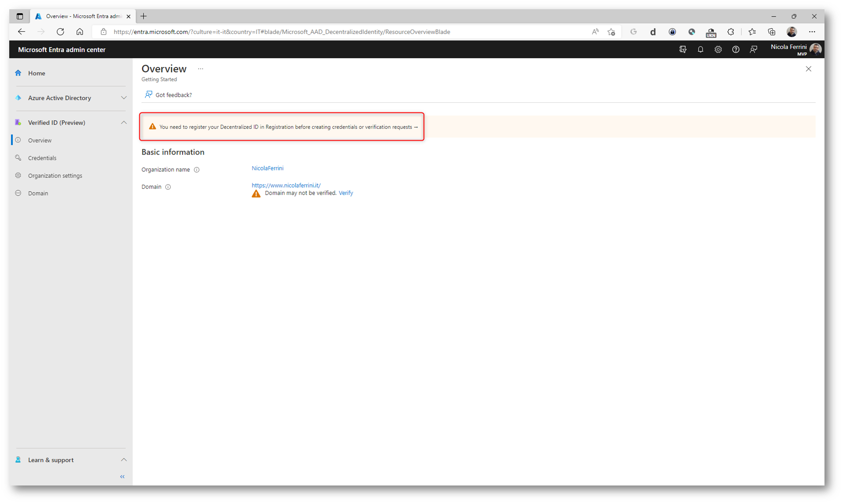The height and width of the screenshot is (504, 843).
Task: Click the Organization settings gear icon
Action: (18, 175)
